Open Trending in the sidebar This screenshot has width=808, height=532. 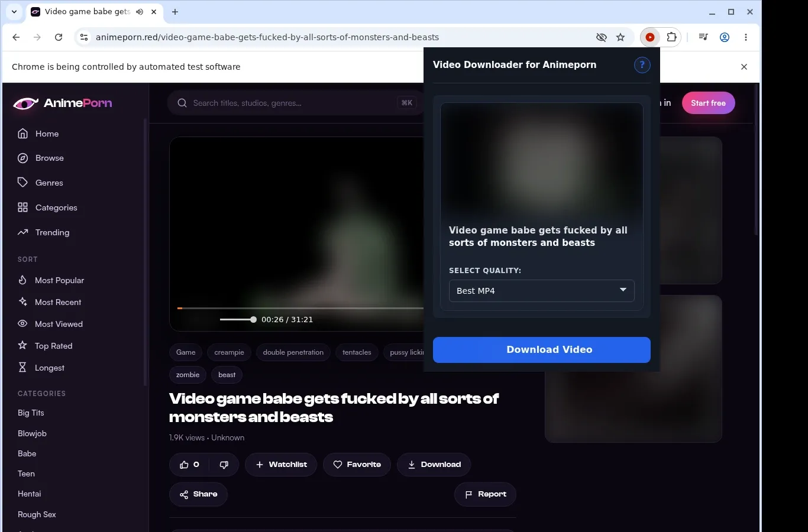coord(43,232)
